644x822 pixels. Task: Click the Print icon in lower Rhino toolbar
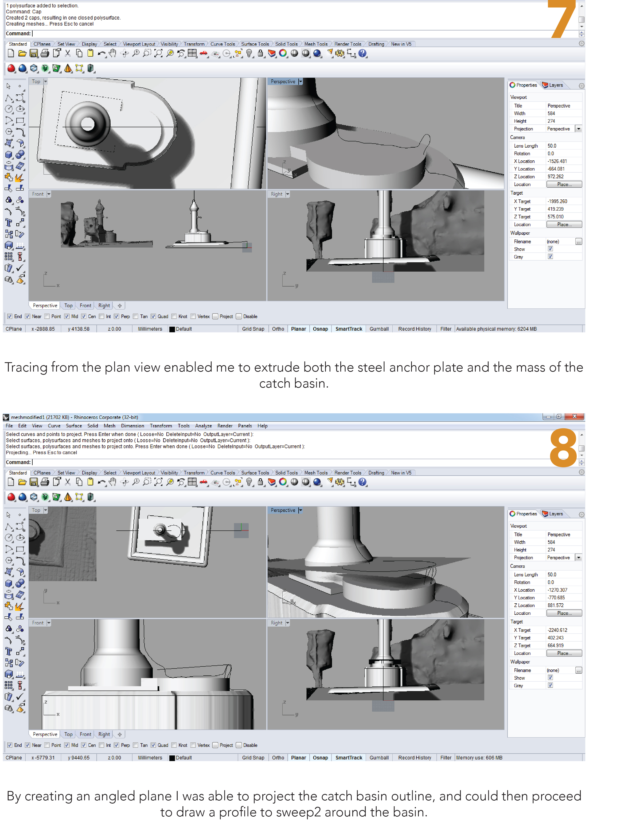pos(45,482)
